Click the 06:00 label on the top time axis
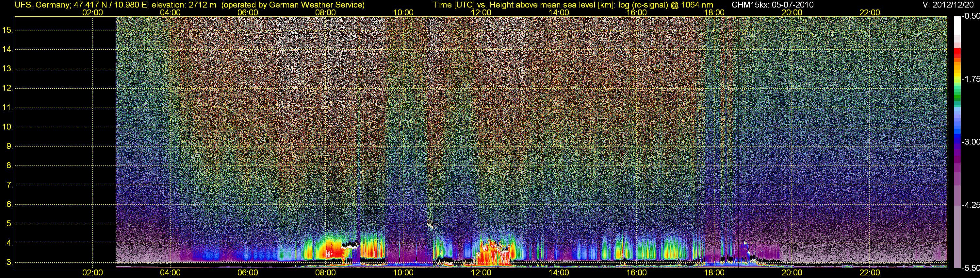Viewport: 980px width, 278px height. coord(248,12)
